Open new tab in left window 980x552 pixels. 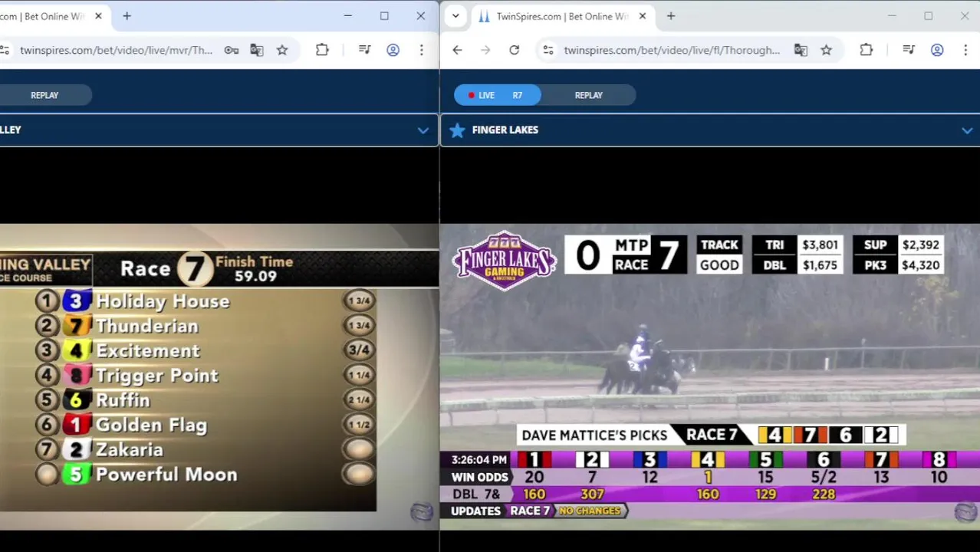coord(127,16)
